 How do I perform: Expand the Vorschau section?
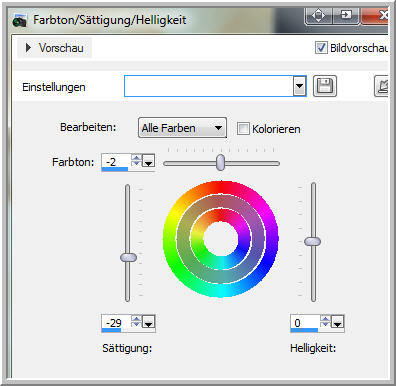[x=55, y=48]
